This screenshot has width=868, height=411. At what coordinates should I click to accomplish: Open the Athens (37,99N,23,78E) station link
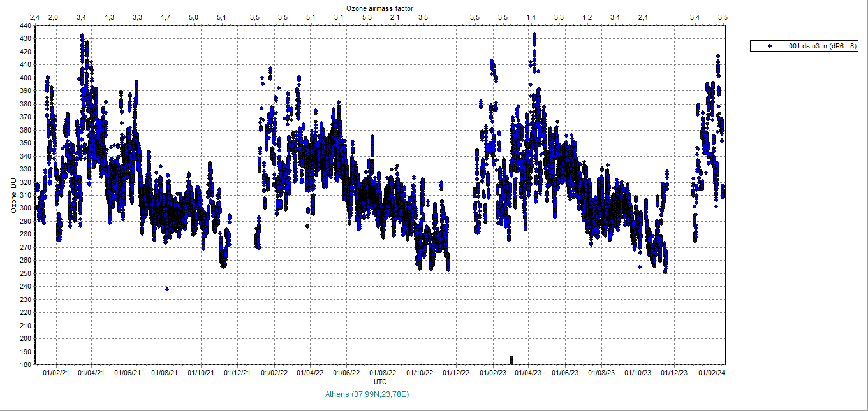(368, 394)
